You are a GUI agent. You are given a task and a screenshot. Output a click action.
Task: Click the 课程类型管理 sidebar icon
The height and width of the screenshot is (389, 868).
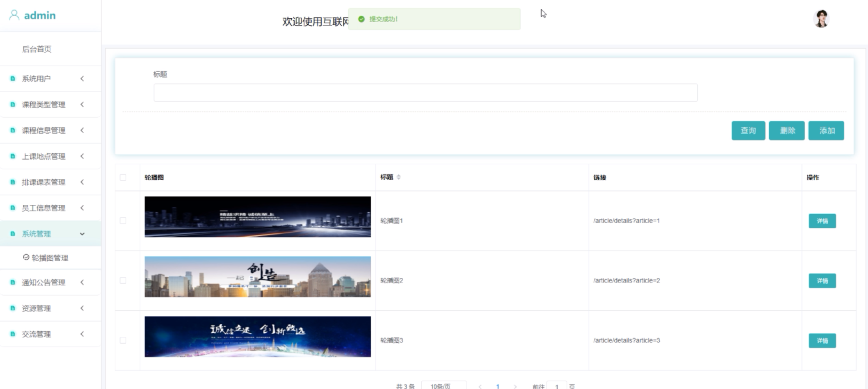(13, 104)
